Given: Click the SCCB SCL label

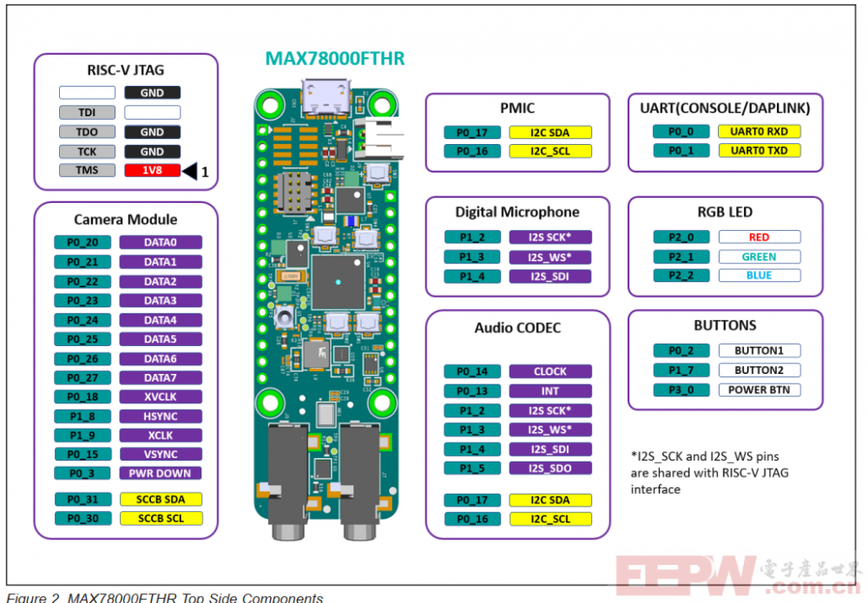Looking at the screenshot, I should 161,518.
